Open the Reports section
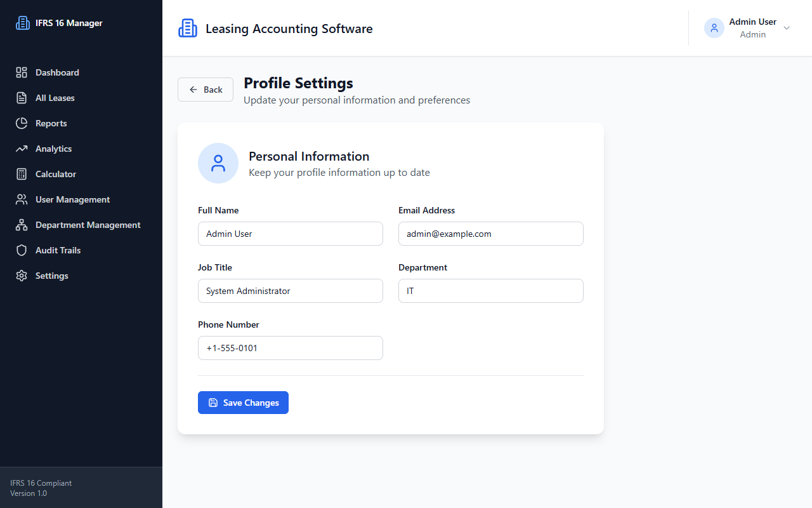The width and height of the screenshot is (812, 508). (x=81, y=123)
